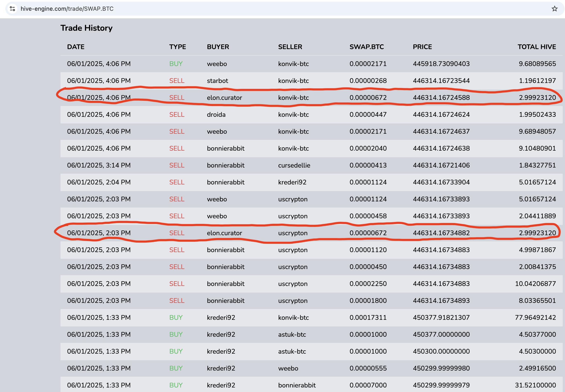Click the SWAP.BTC column header

(x=366, y=47)
